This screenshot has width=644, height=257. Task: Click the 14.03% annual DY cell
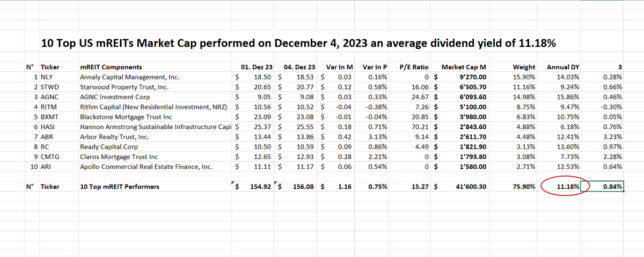coord(569,77)
